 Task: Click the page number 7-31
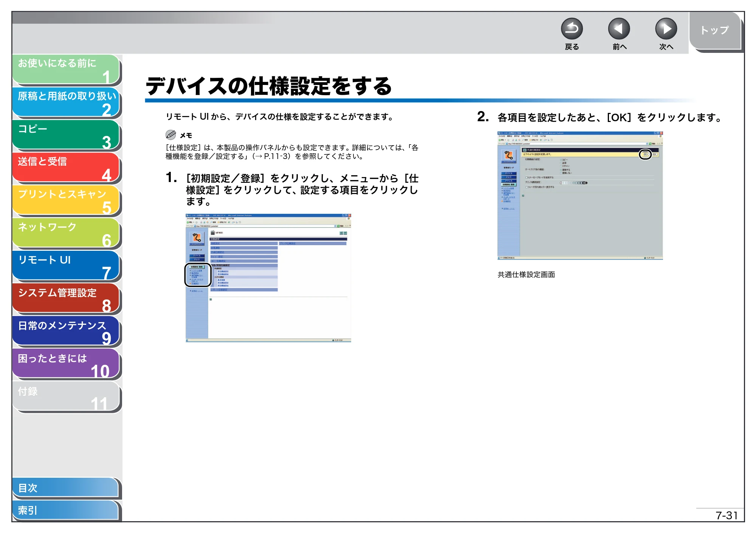pyautogui.click(x=727, y=515)
